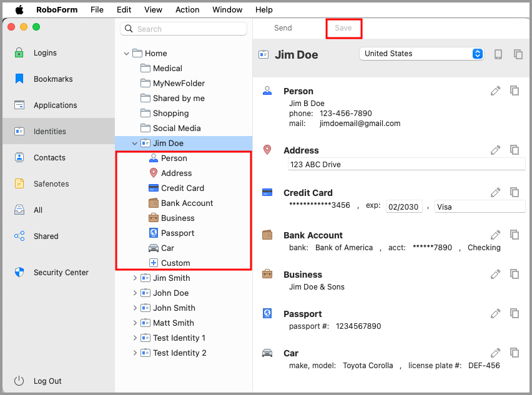
Task: Open the Apple menu
Action: tap(19, 9)
